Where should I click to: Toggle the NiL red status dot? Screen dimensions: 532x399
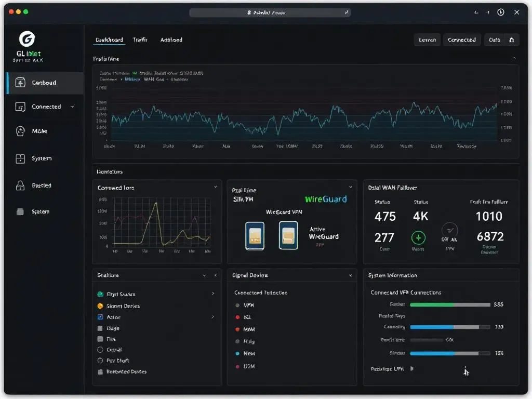click(237, 317)
